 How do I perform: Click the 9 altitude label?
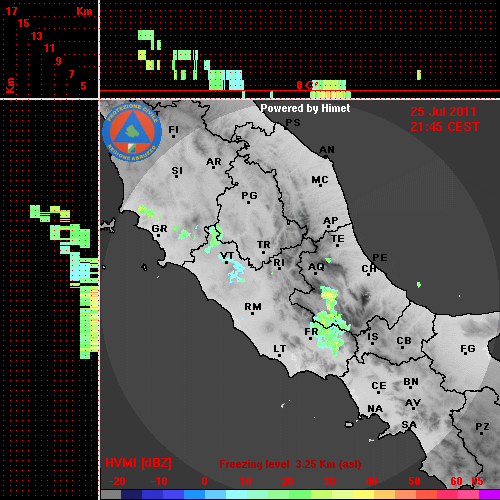point(58,61)
